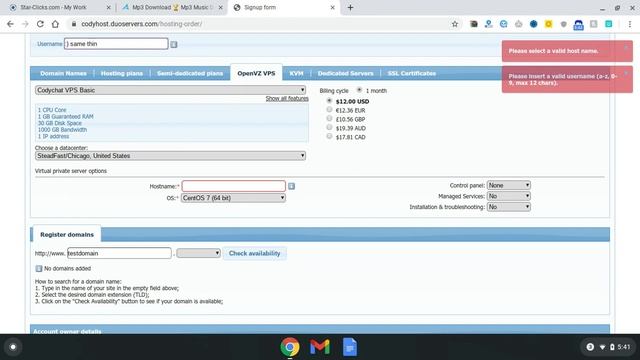Click into the Username input field
640x360 pixels.
pyautogui.click(x=116, y=44)
